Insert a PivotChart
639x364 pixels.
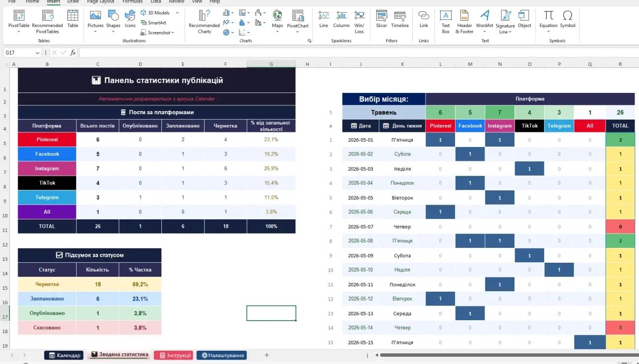coord(298,21)
